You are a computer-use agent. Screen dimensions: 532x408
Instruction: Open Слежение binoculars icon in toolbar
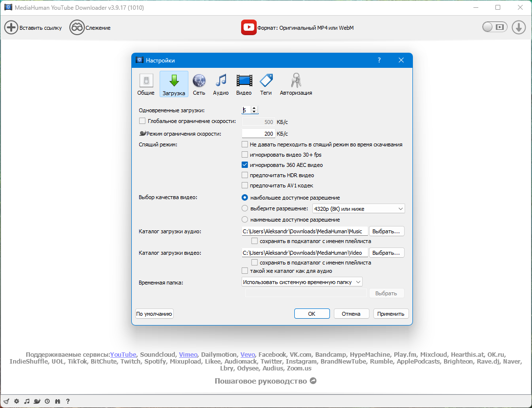tap(77, 27)
